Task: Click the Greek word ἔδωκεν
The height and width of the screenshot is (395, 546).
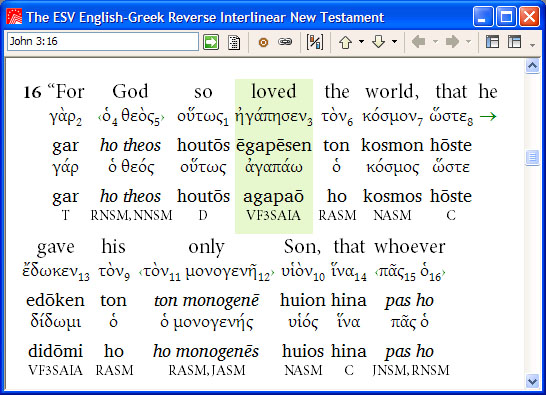Action: 56,272
